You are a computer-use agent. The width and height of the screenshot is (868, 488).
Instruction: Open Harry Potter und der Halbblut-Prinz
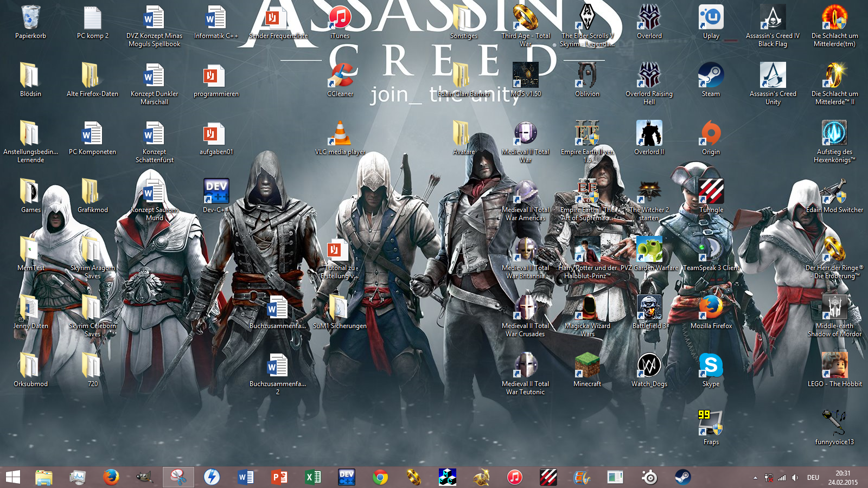pyautogui.click(x=587, y=249)
